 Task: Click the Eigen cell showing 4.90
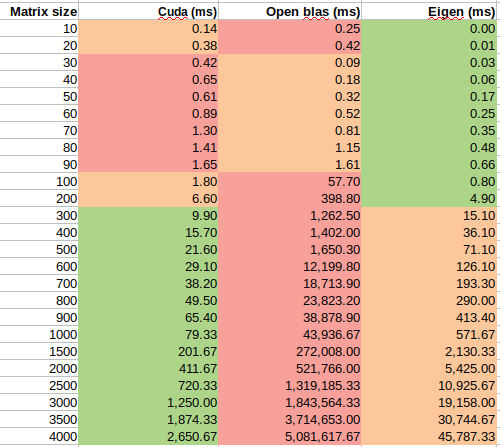click(429, 199)
